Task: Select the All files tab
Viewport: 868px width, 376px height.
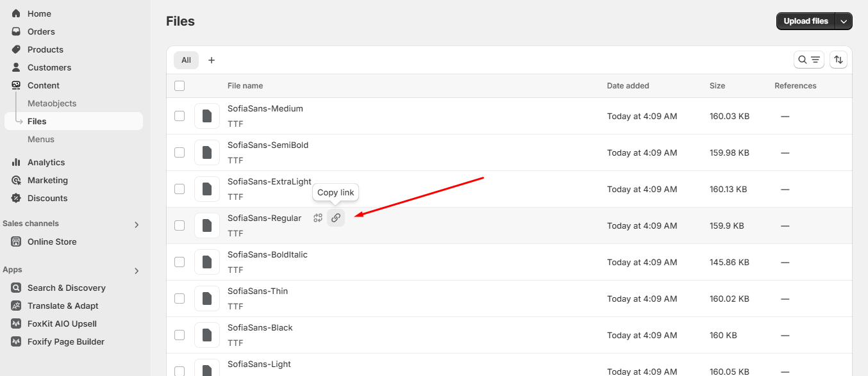Action: click(x=186, y=60)
